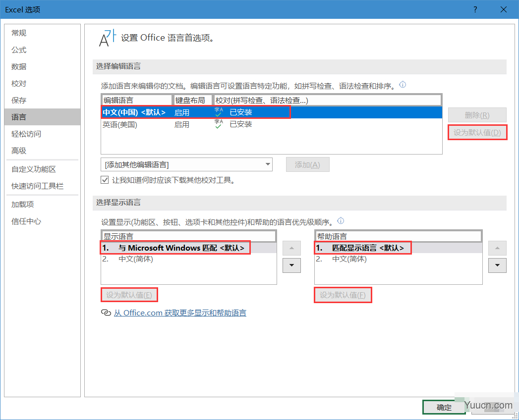This screenshot has width=519, height=420.
Task: Click the 设为默认值(E) button
Action: pos(129,295)
